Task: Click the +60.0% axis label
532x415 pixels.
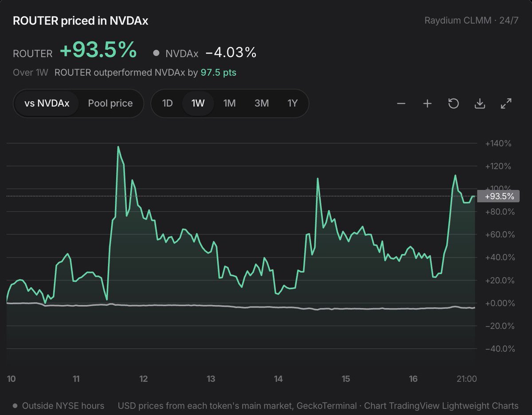Action: pos(500,235)
